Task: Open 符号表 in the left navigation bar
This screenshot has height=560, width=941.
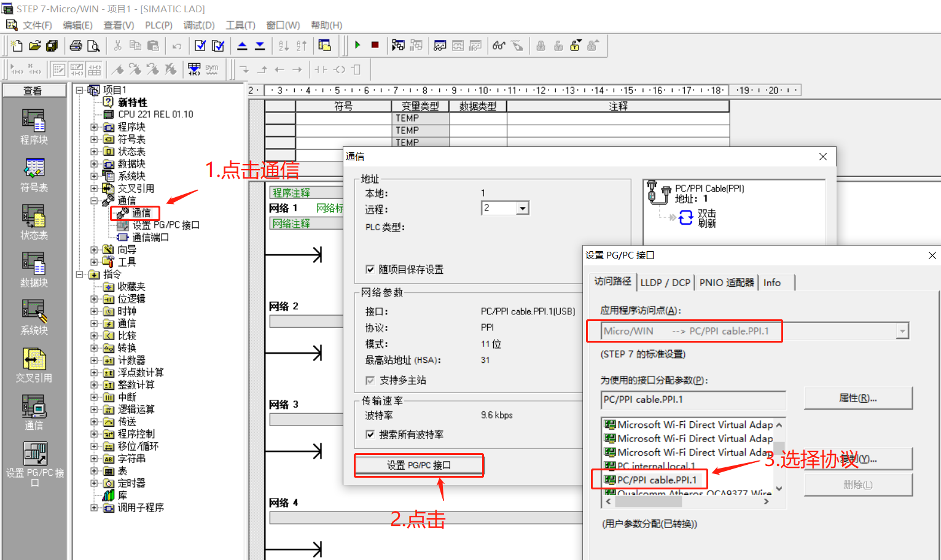Action: tap(34, 175)
